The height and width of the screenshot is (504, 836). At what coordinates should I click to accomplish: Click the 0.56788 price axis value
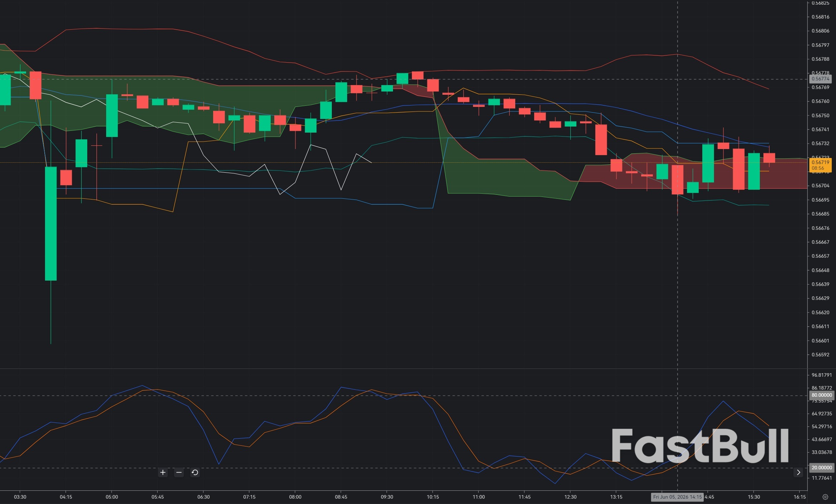(x=820, y=59)
